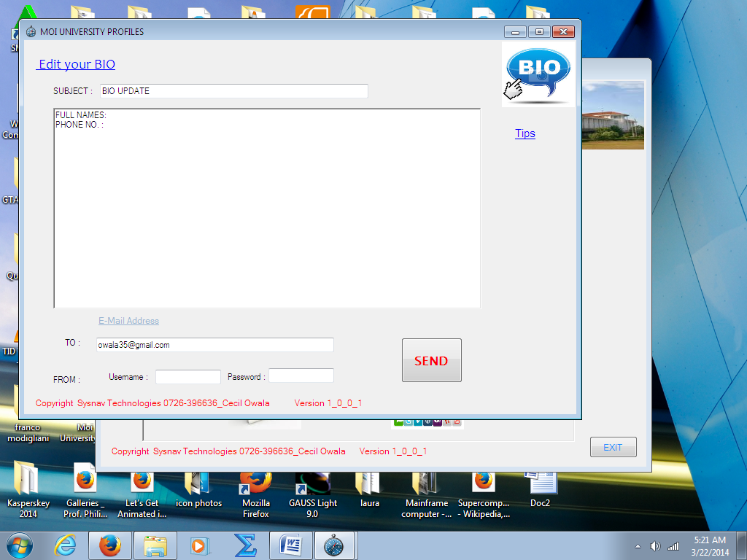Open the Kaspersky 2014 desktop folder
This screenshot has height=560, width=747.
(x=28, y=491)
